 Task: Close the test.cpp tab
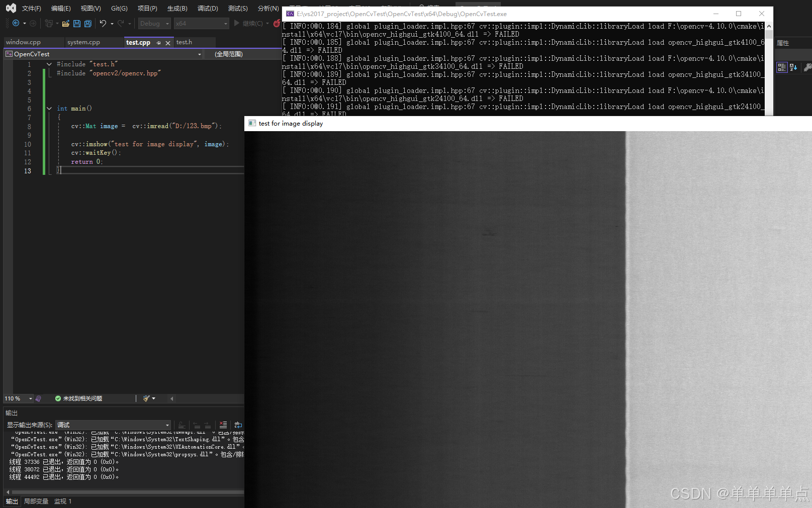(168, 43)
